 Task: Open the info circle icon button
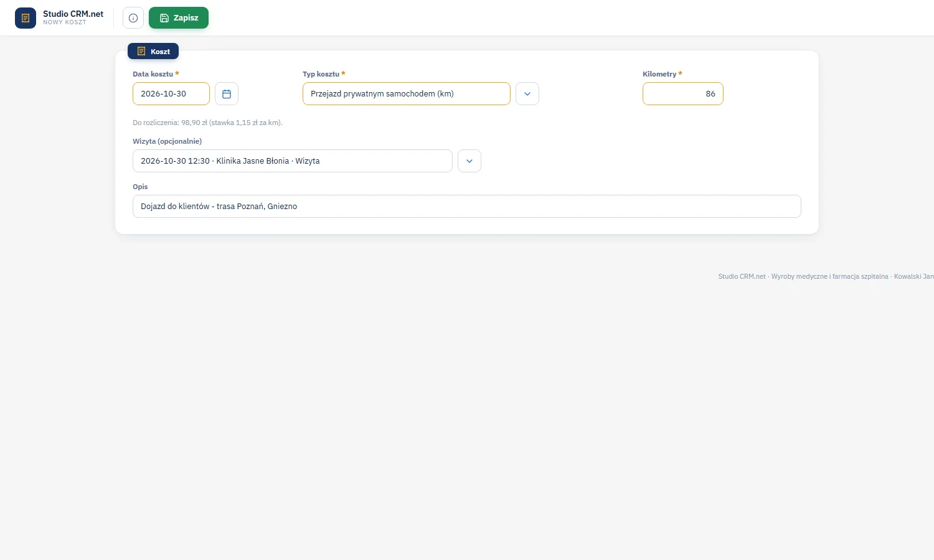[x=133, y=18]
